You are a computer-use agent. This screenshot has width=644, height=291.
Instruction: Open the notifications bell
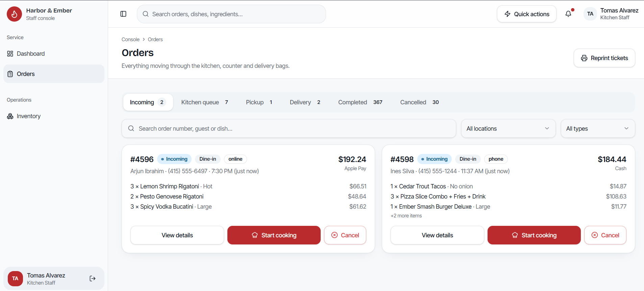tap(568, 14)
